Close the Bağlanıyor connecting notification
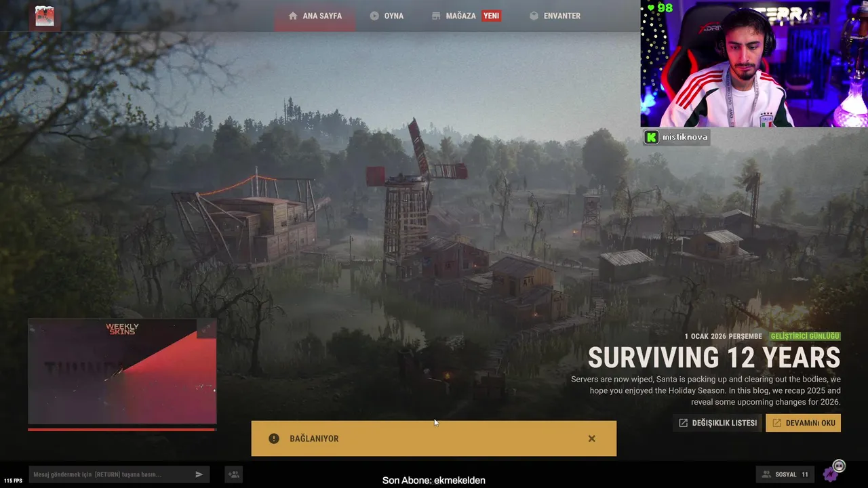Screen dimensions: 868x488 click(591, 439)
